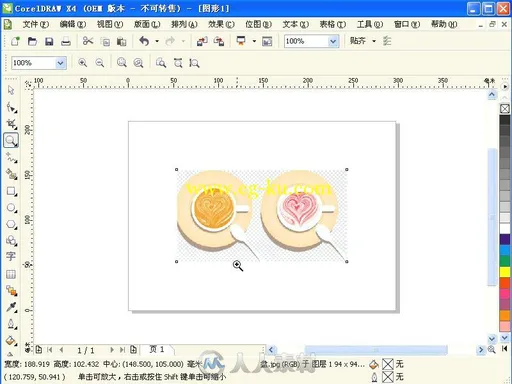Open the 排列 (Arrange) menu
The image size is (512, 384).
(184, 24)
